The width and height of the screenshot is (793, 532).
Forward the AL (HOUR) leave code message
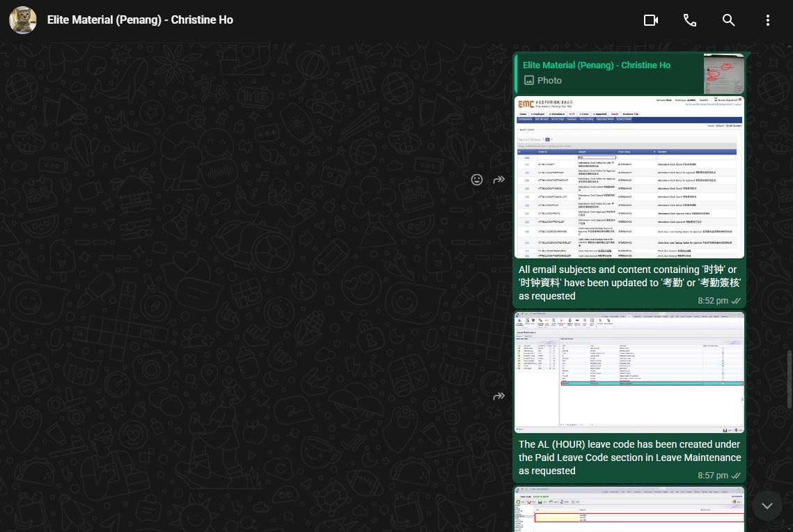pyautogui.click(x=499, y=396)
